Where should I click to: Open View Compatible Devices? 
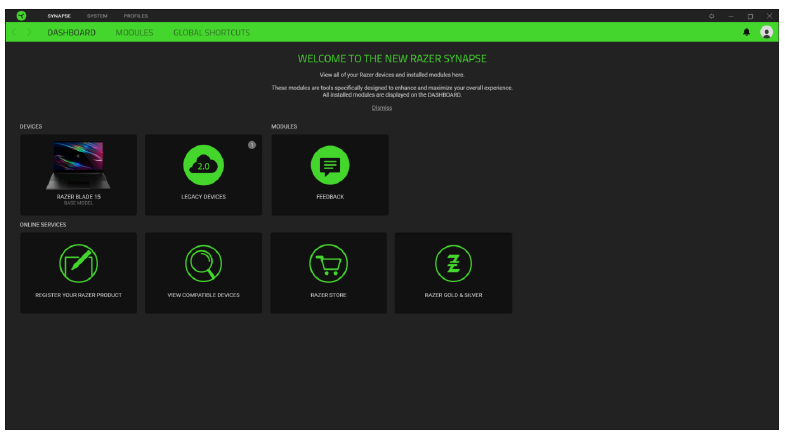203,273
